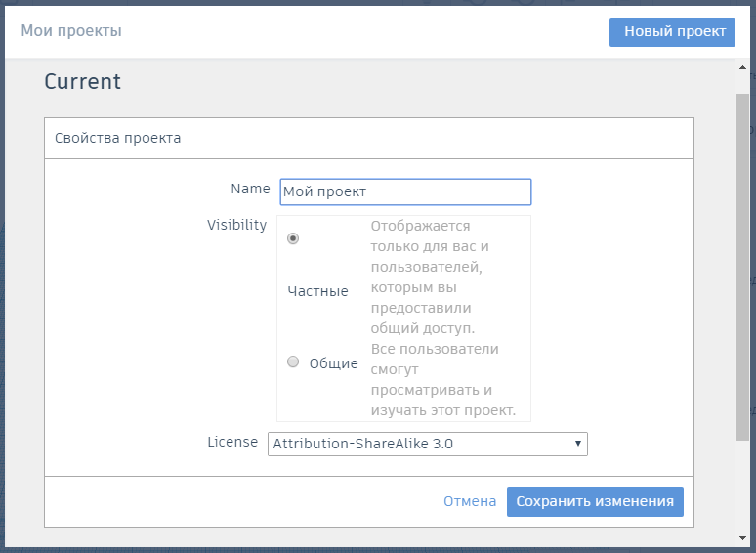Image resolution: width=756 pixels, height=553 pixels.
Task: Open the Attribution-ShareAlike 3.0 license dropdown
Action: click(427, 444)
